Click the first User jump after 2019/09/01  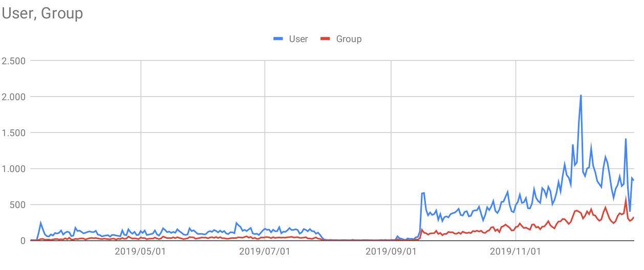[x=423, y=193]
